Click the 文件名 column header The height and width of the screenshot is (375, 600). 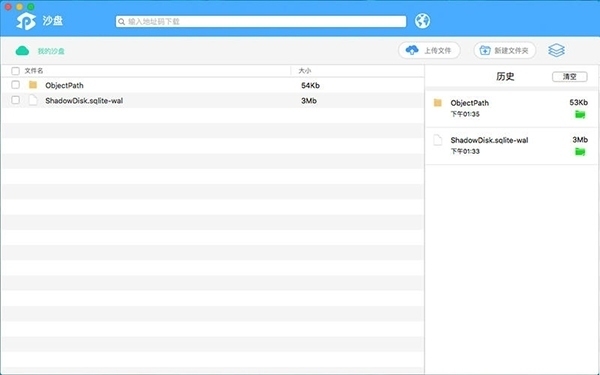pos(34,71)
